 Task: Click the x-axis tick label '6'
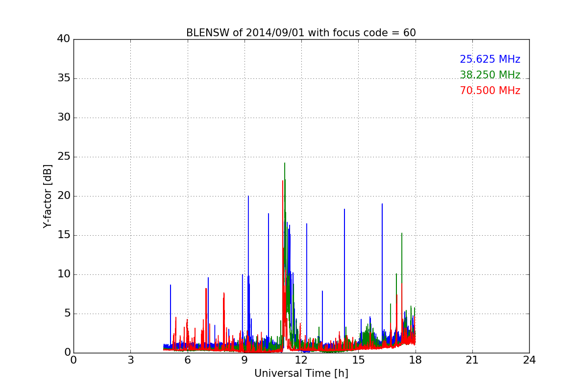tap(188, 360)
